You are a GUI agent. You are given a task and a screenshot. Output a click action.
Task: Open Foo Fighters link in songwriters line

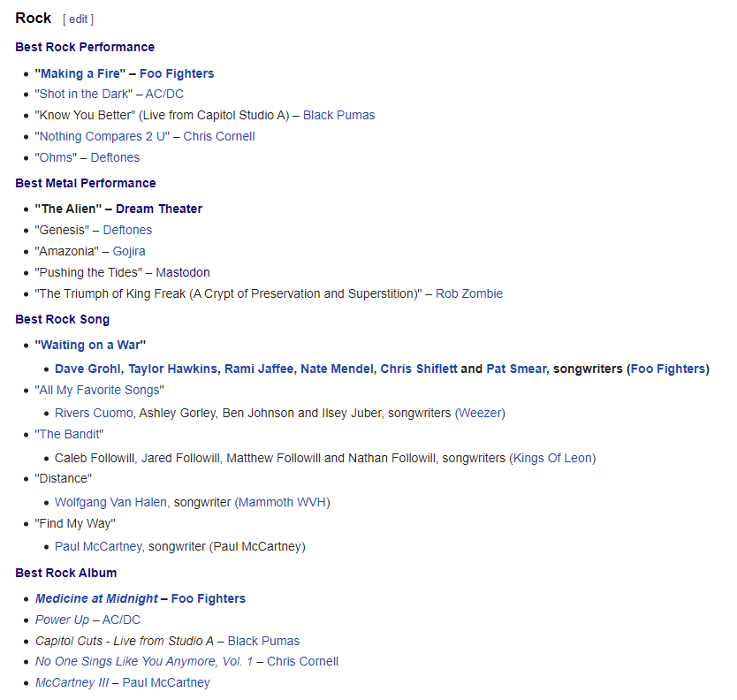[x=668, y=369]
